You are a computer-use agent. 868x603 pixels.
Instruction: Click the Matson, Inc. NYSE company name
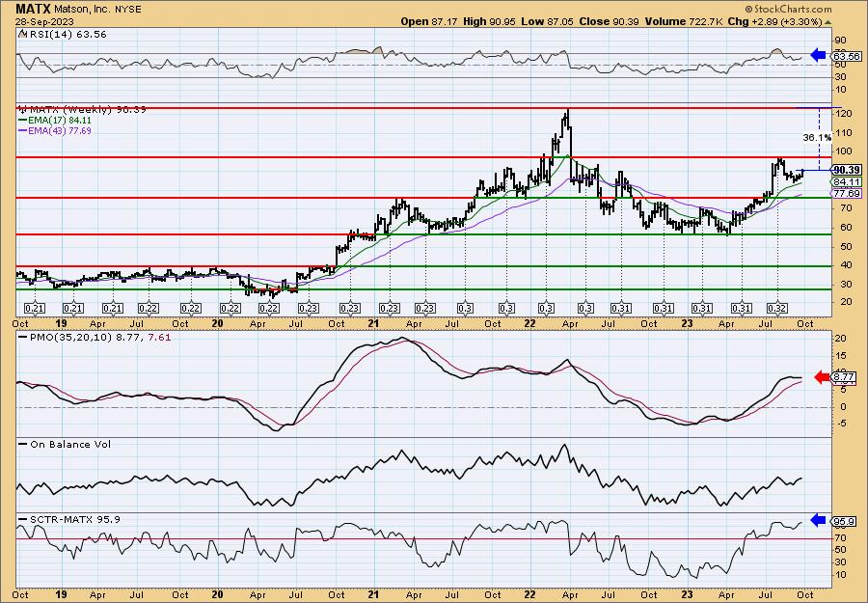[98, 10]
